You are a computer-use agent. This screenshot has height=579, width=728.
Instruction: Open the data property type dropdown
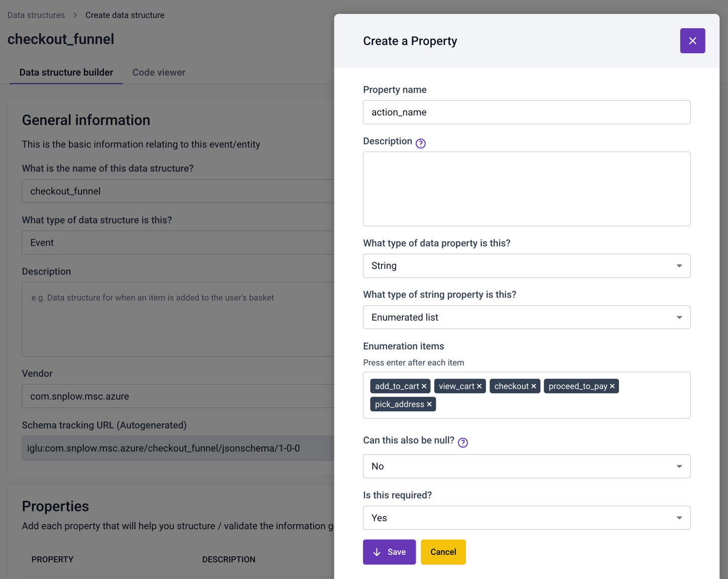(x=526, y=266)
